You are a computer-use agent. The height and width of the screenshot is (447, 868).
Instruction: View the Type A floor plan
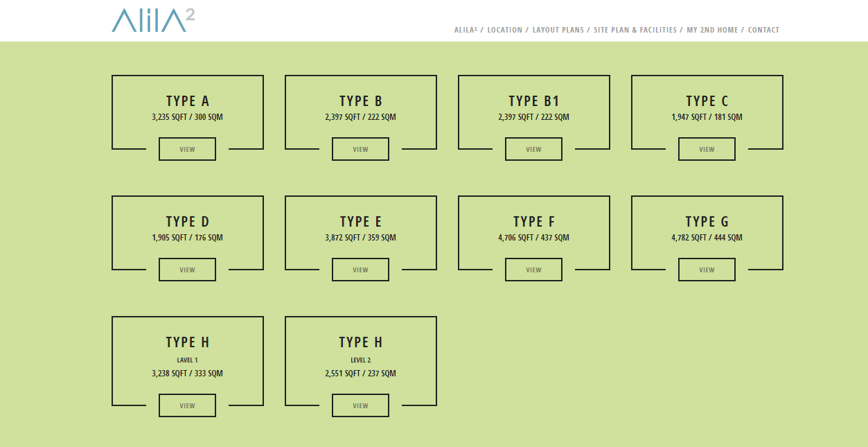(187, 149)
